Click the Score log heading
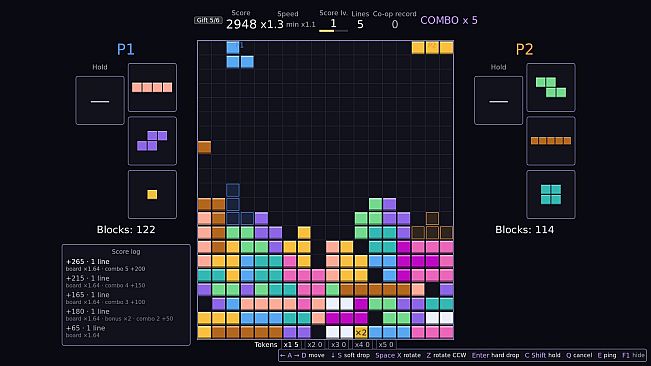The width and height of the screenshot is (651, 366). tap(126, 251)
